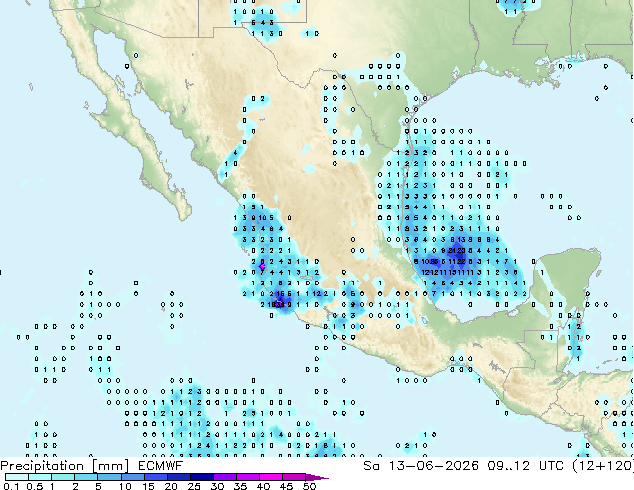Click the legend label '15'

click(x=148, y=486)
